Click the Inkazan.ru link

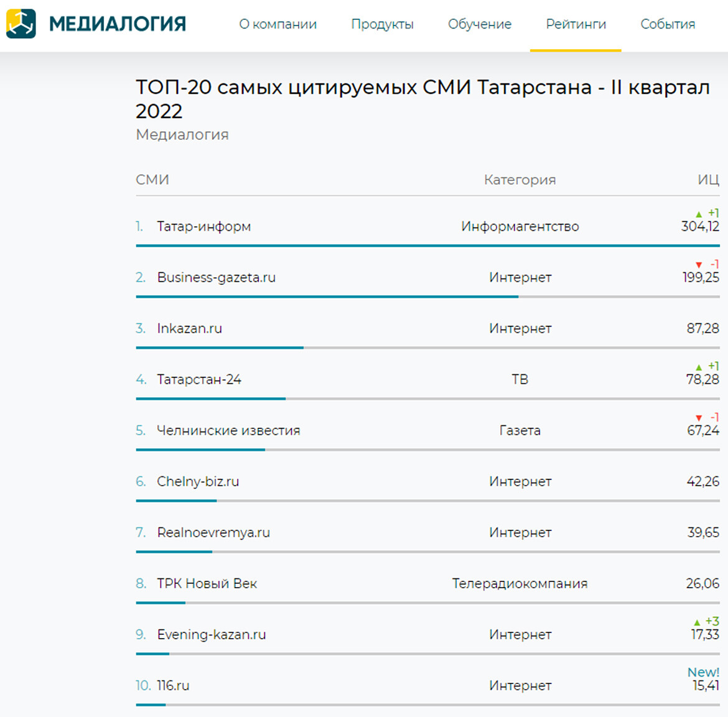tap(189, 328)
